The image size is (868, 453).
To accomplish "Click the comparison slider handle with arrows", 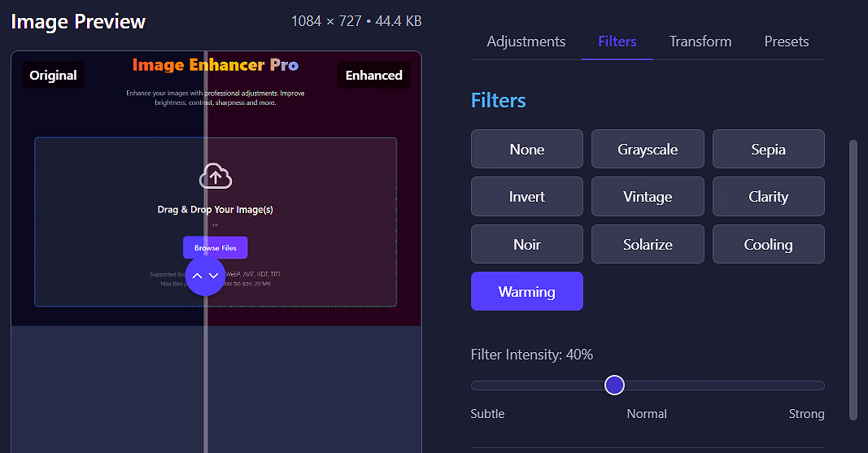I will click(205, 276).
